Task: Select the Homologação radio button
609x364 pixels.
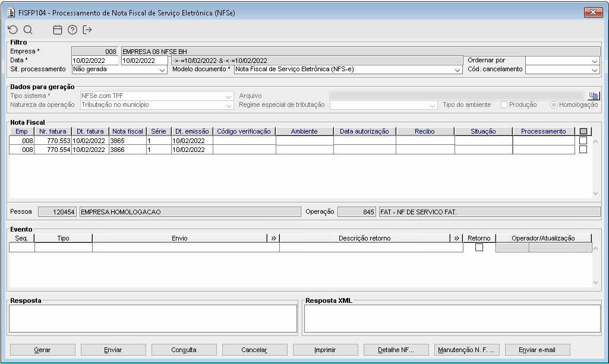Action: click(x=554, y=105)
